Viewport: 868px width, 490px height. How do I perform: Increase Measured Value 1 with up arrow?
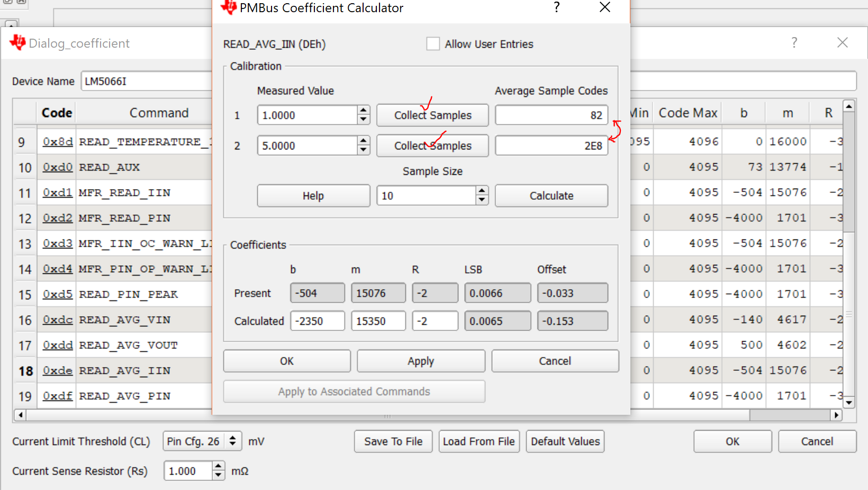(364, 110)
